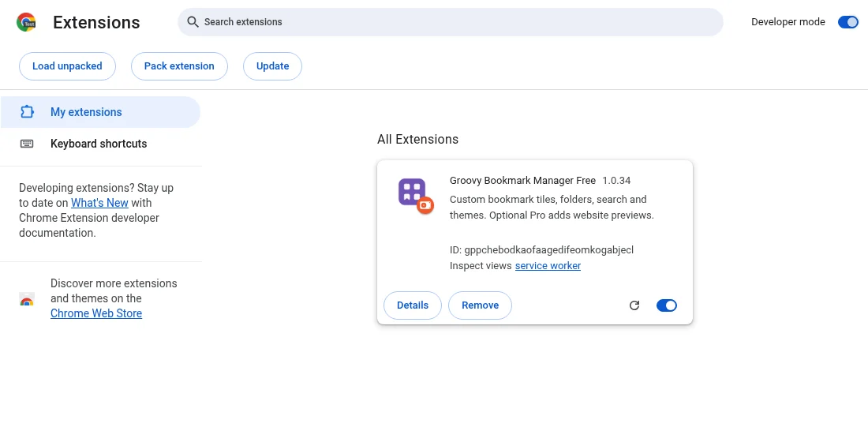Viewport: 868px width, 442px height.
Task: Click Pack extension button
Action: click(x=179, y=66)
